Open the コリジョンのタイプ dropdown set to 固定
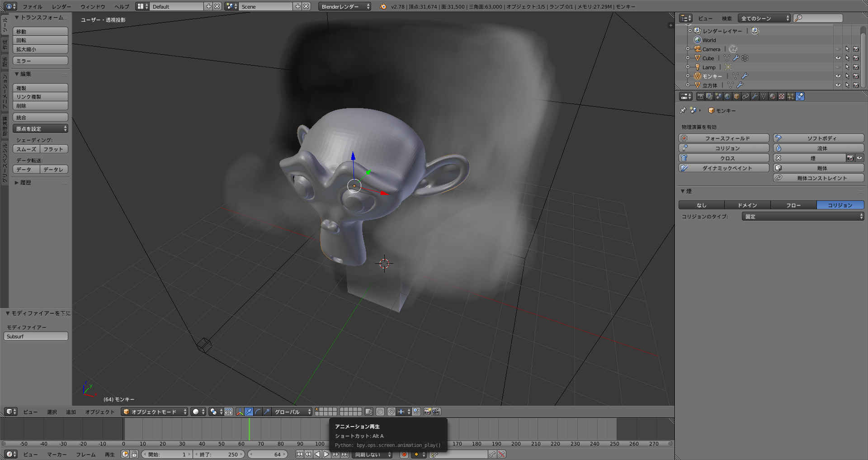The image size is (868, 460). tap(802, 217)
